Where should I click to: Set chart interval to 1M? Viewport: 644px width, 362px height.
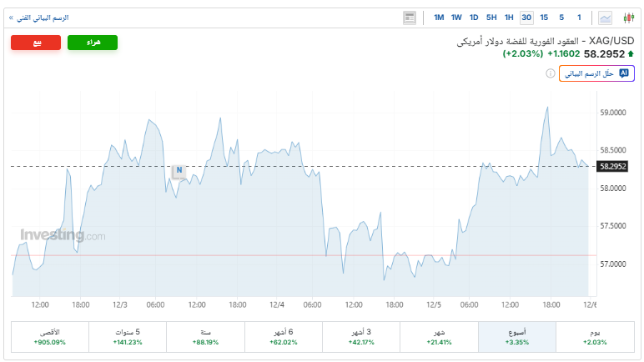439,18
